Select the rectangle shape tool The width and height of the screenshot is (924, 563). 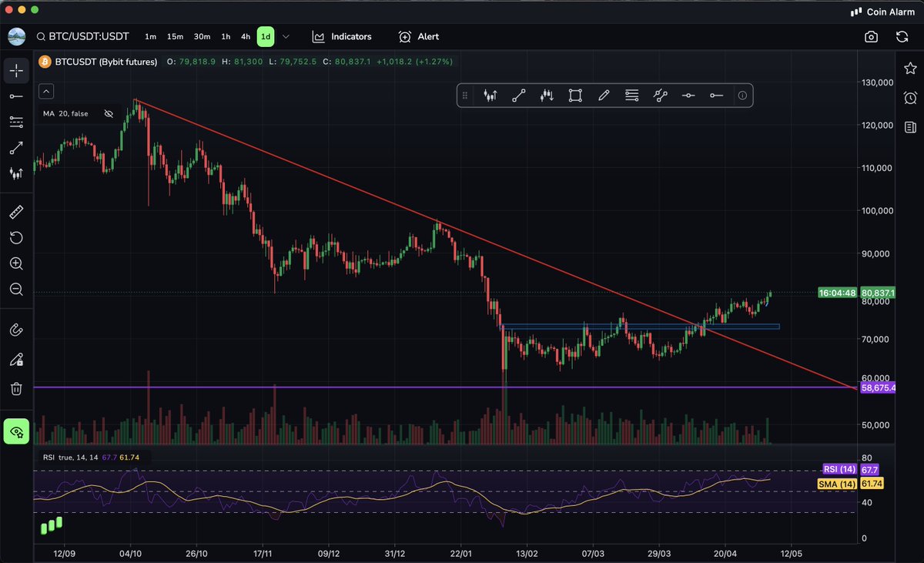point(575,96)
